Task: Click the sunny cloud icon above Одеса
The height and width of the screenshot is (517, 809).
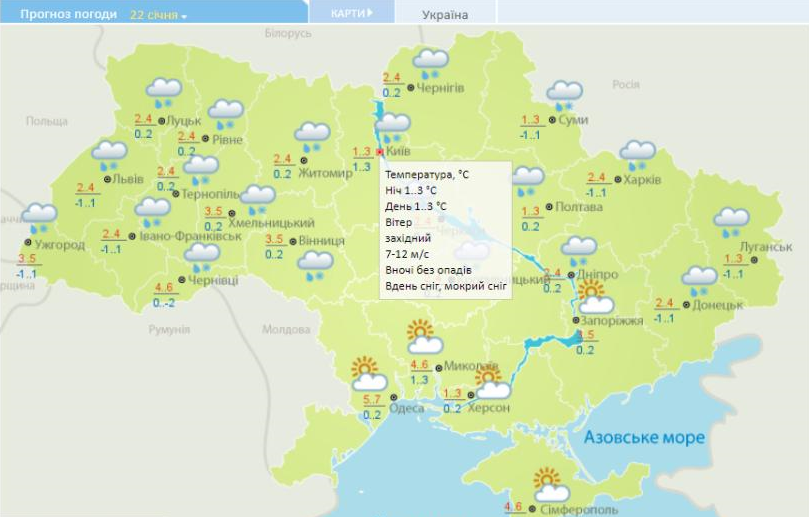Action: 368,374
